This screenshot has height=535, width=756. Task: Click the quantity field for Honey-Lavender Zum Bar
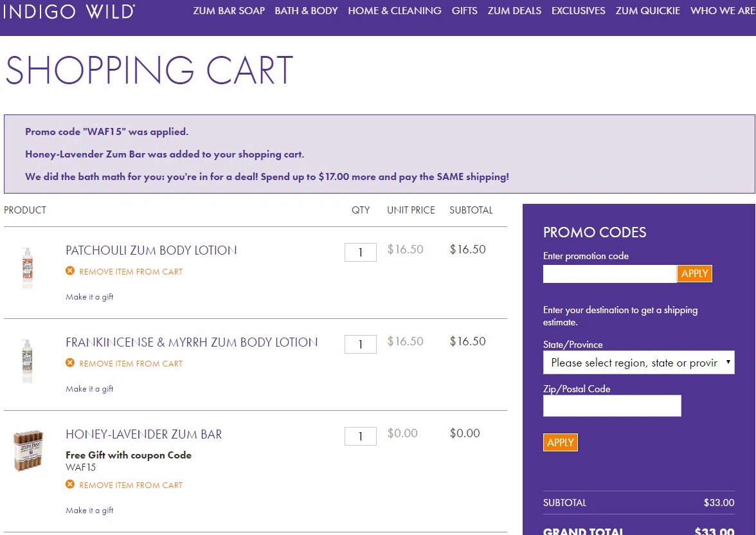pyautogui.click(x=360, y=436)
